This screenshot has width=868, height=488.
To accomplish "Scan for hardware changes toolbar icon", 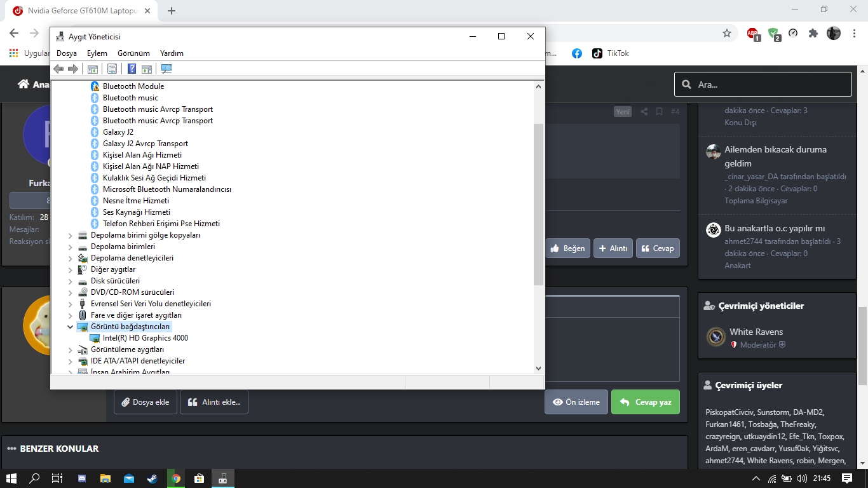I will [166, 69].
